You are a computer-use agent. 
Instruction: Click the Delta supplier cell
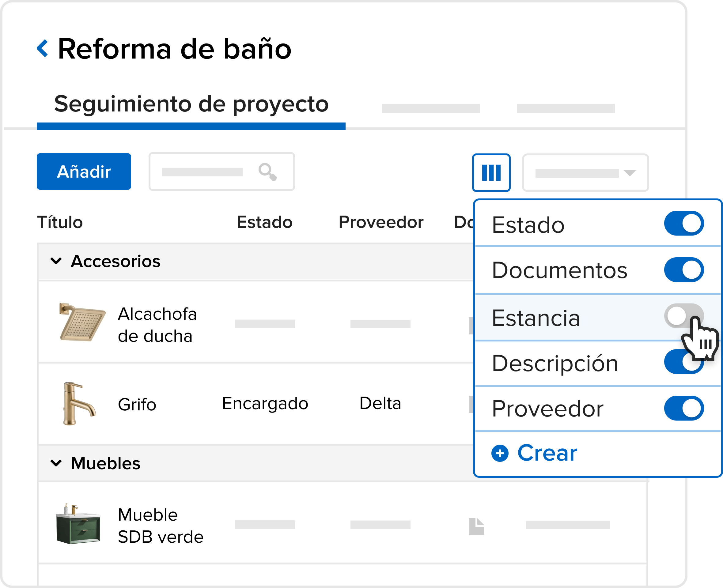click(x=380, y=403)
